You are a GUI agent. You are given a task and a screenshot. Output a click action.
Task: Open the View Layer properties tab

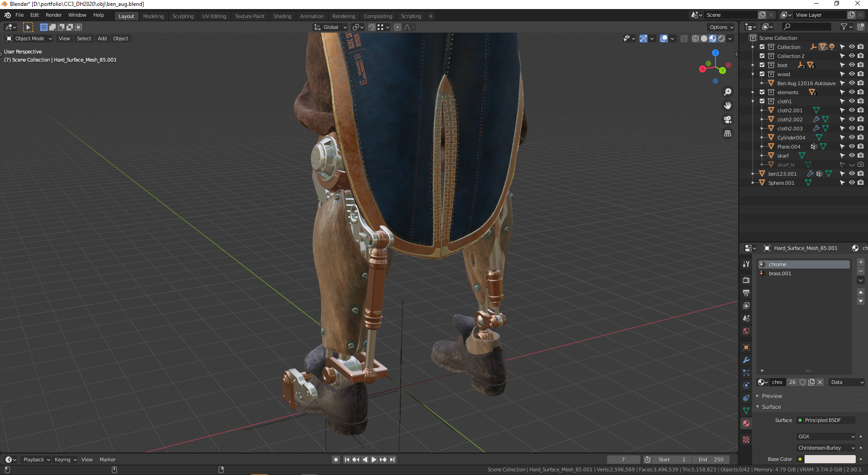pyautogui.click(x=746, y=306)
